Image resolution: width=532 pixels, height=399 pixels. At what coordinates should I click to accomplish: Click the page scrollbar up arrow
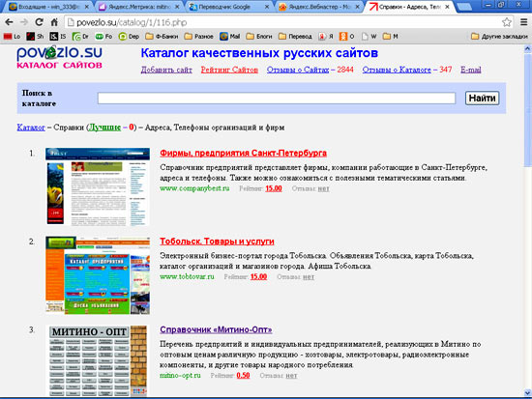[x=527, y=49]
